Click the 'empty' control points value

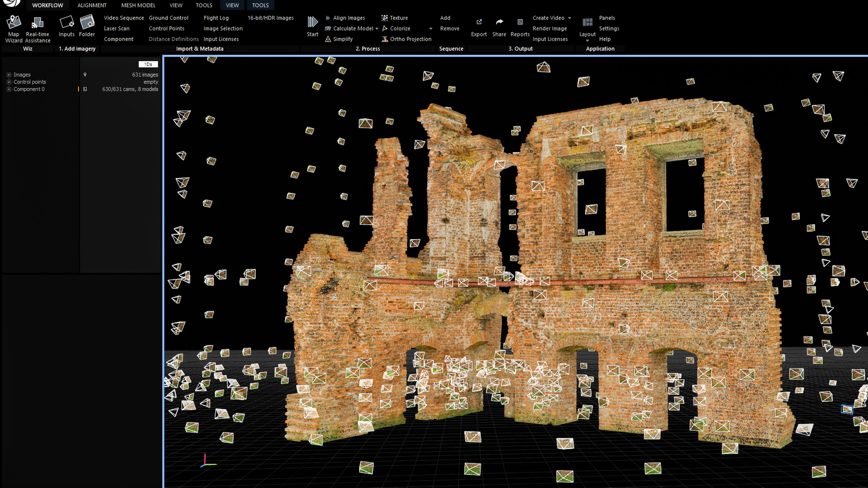(x=151, y=82)
